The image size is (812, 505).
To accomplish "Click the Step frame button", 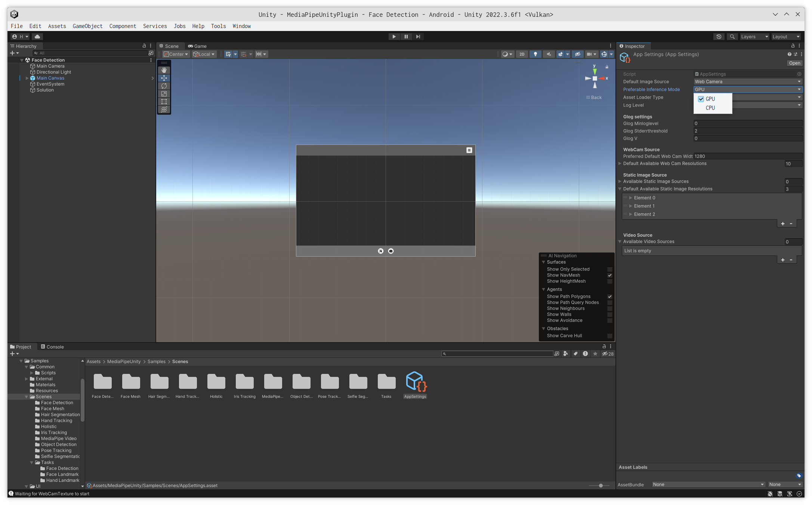I will point(418,37).
